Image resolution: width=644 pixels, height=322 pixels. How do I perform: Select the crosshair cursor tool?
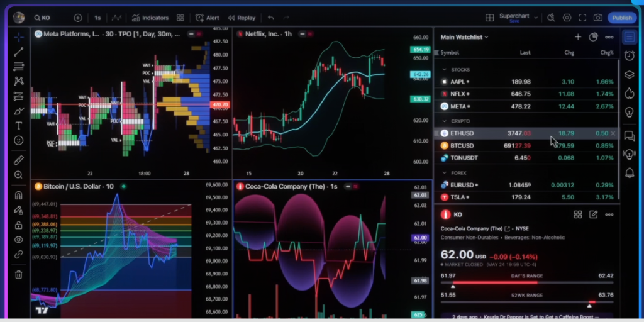18,37
